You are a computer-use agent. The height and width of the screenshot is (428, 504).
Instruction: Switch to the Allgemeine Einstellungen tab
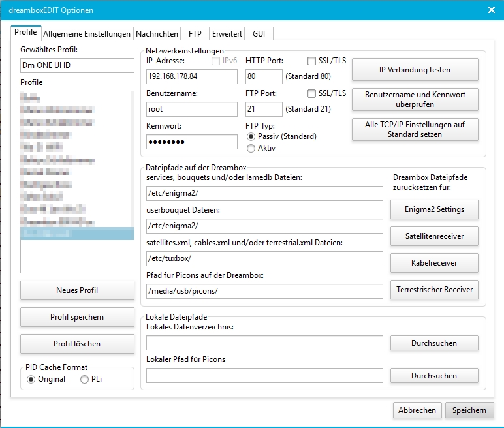[86, 33]
